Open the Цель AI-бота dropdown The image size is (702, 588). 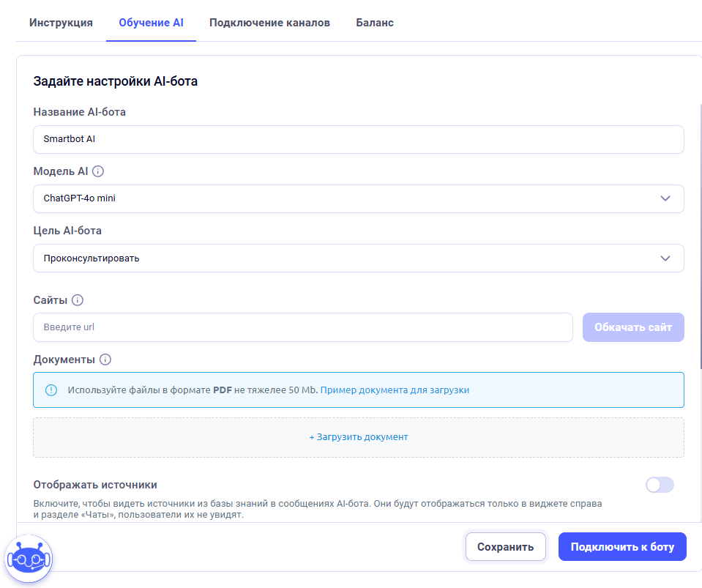[358, 258]
